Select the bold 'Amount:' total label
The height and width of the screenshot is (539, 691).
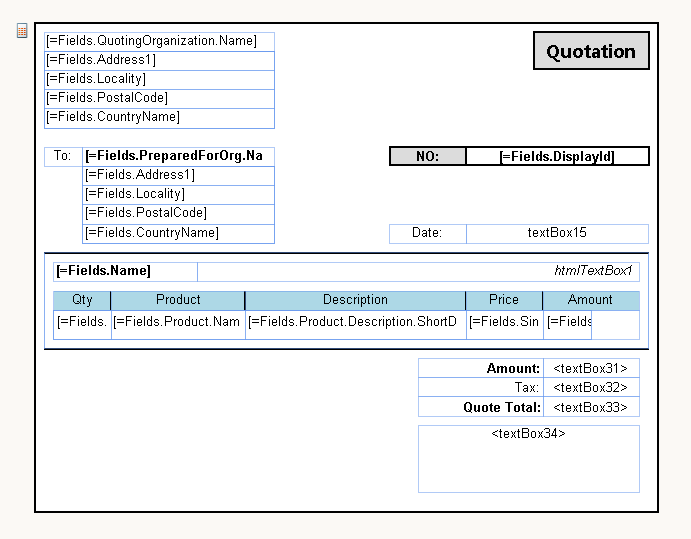click(481, 368)
